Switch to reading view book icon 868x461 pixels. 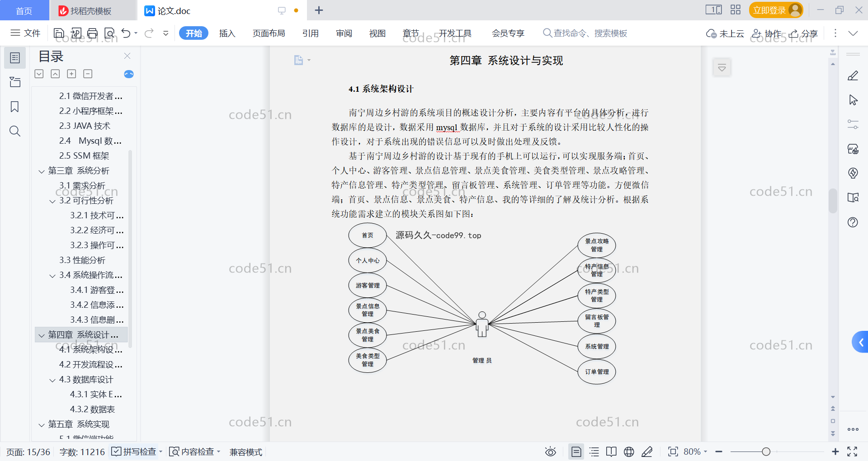point(611,452)
